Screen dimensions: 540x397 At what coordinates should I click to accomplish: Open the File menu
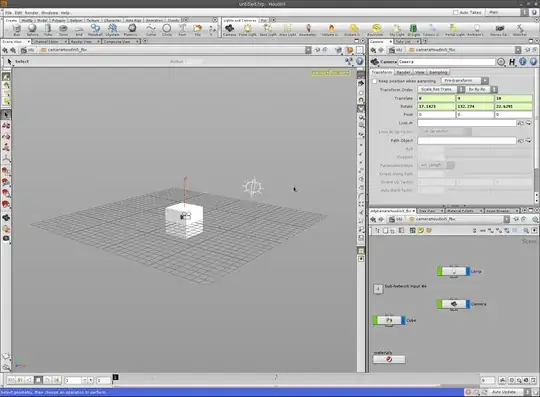coord(9,13)
